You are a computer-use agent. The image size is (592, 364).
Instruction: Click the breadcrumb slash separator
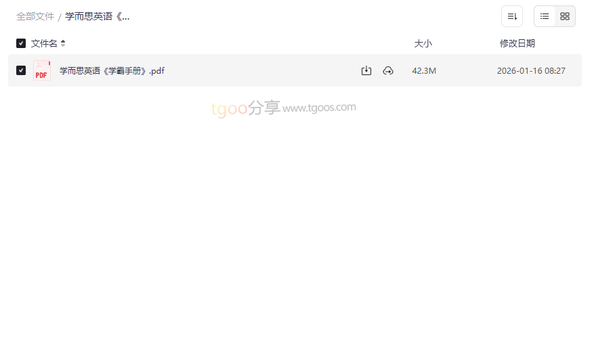tap(60, 17)
